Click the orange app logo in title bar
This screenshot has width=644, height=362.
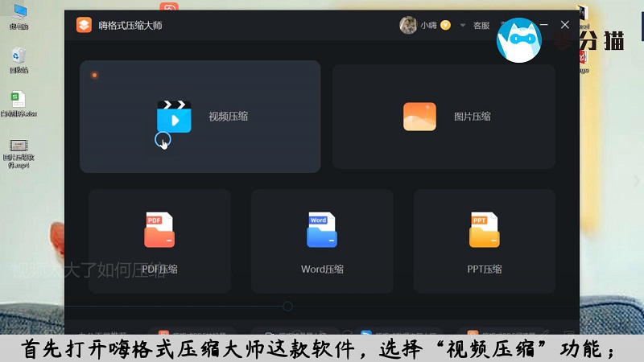click(85, 25)
